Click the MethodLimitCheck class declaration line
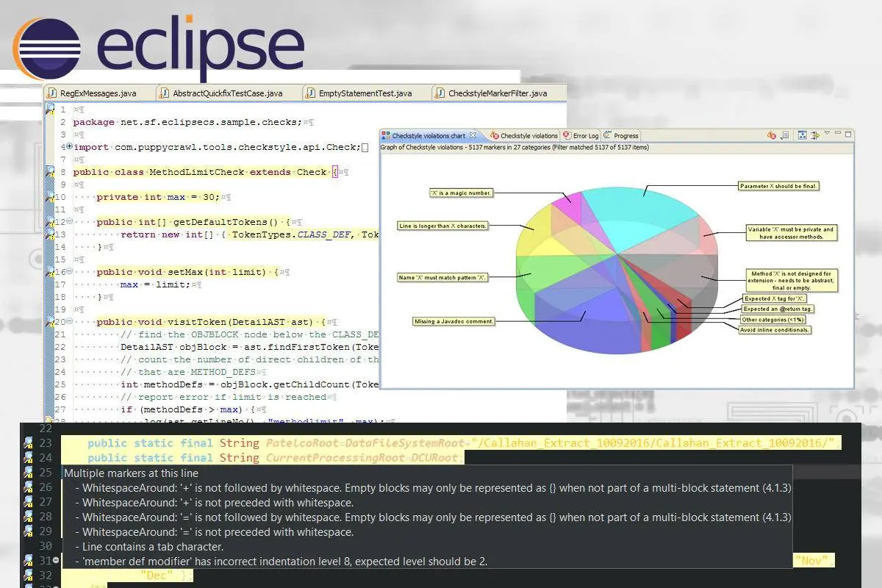The height and width of the screenshot is (588, 882). [209, 172]
